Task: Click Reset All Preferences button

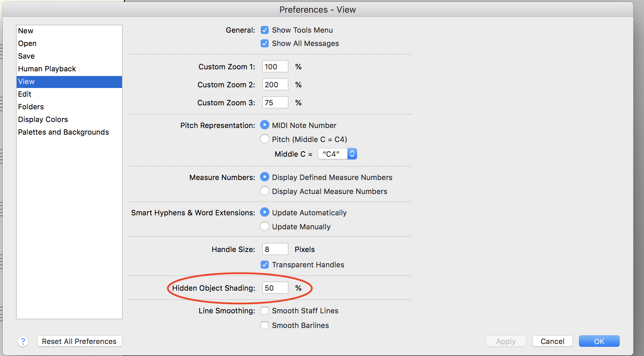Action: pyautogui.click(x=79, y=341)
